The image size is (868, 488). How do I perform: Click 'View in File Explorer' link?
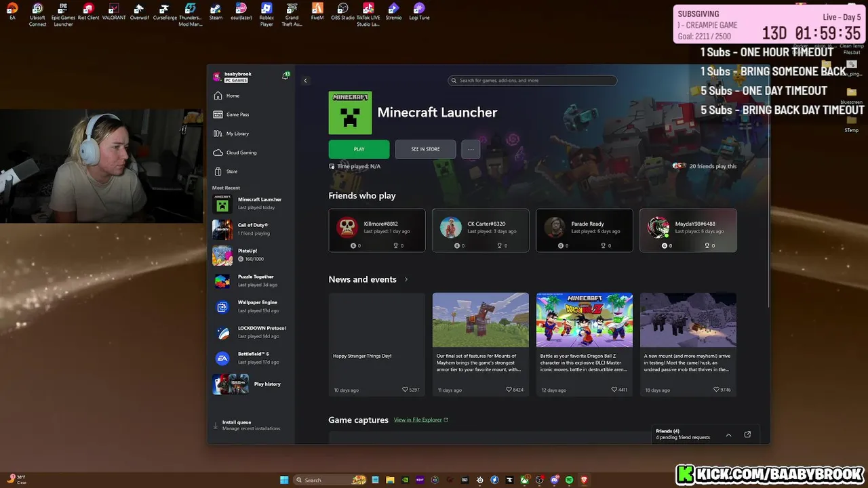(x=421, y=420)
